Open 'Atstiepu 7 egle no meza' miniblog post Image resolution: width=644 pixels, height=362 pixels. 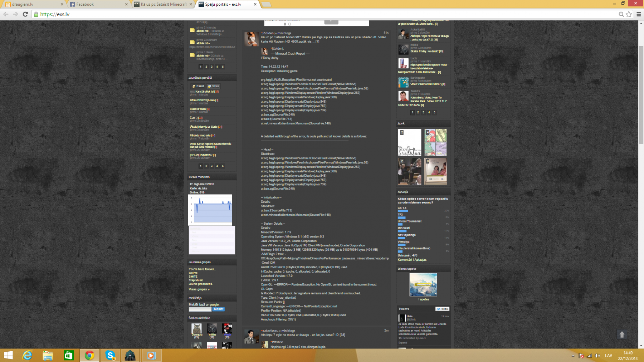pos(303,335)
